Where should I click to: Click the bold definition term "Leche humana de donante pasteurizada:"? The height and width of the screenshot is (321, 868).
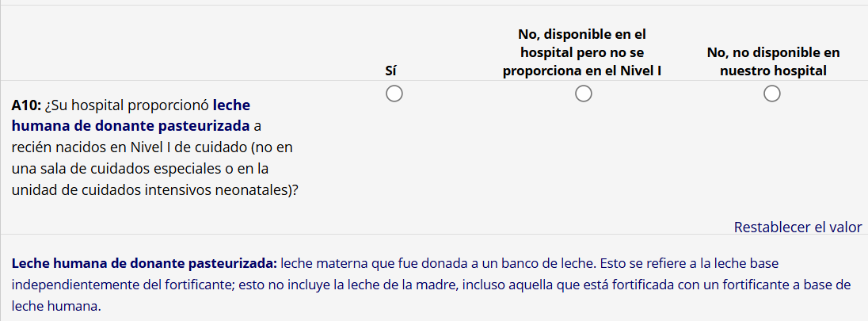click(x=144, y=263)
